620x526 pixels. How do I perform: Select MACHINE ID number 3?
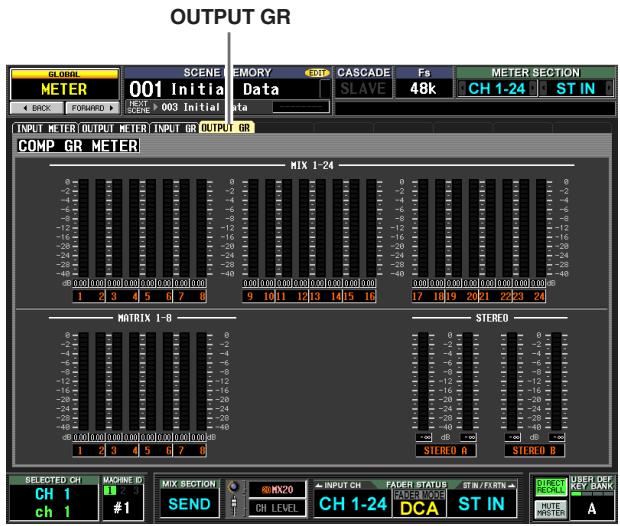click(135, 490)
